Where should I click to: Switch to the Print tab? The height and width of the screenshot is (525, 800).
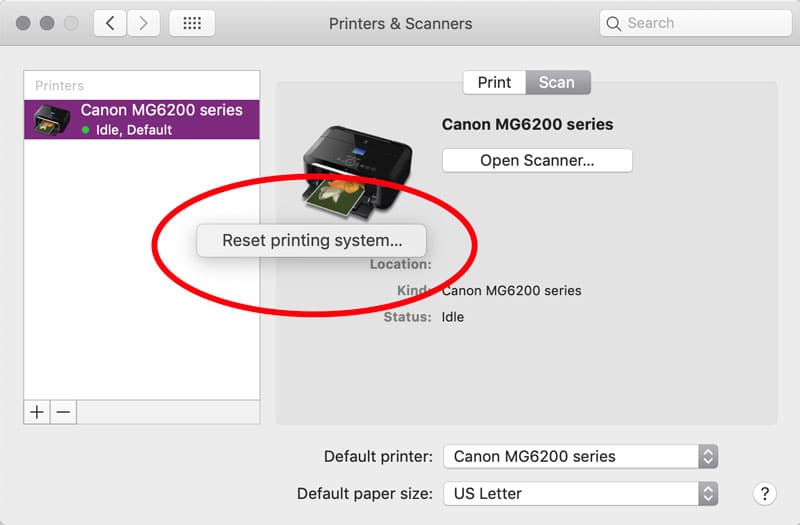click(x=494, y=82)
